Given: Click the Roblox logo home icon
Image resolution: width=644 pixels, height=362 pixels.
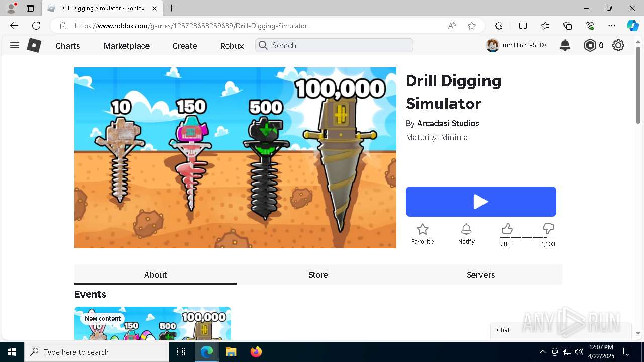Looking at the screenshot, I should pos(34,45).
